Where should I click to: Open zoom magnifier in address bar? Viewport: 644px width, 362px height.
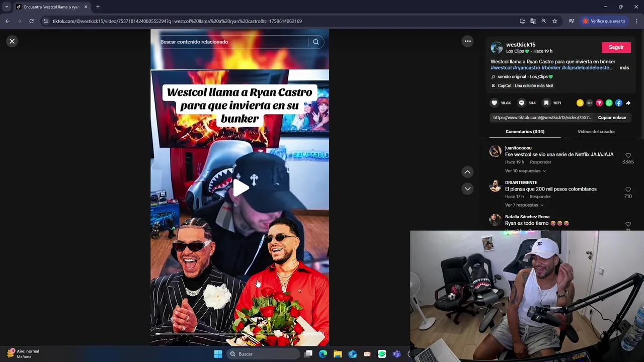[x=544, y=21]
